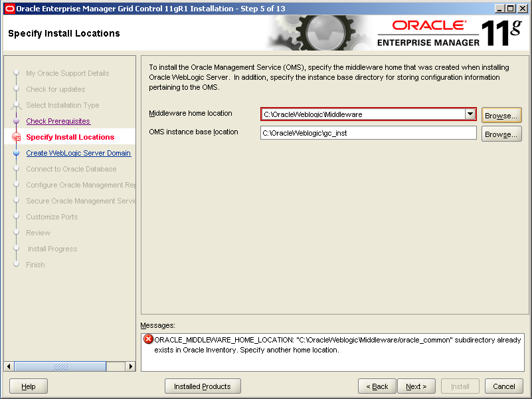The width and height of the screenshot is (532, 399).
Task: Click the Install Progress step text
Action: point(52,249)
